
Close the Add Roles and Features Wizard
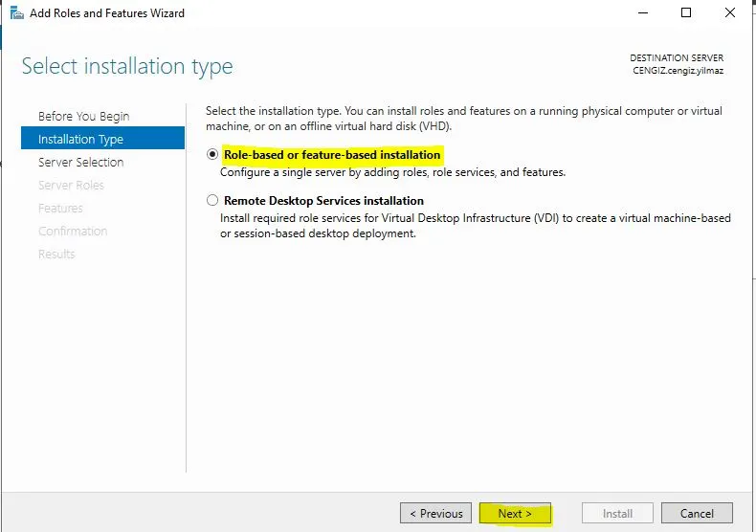pyautogui.click(x=731, y=13)
